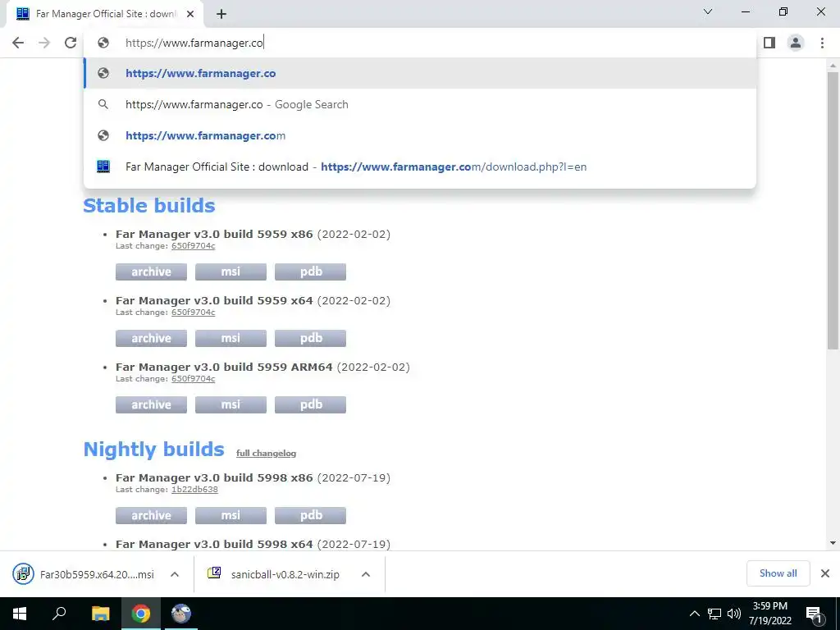This screenshot has height=630, width=840.
Task: Choose the Far Manager download.php suggestion
Action: click(420, 167)
